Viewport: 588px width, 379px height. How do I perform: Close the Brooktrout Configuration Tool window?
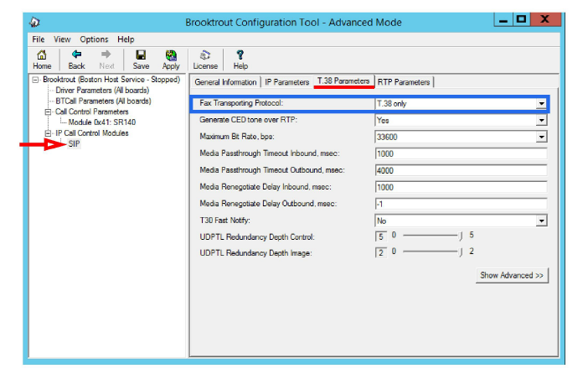(545, 20)
